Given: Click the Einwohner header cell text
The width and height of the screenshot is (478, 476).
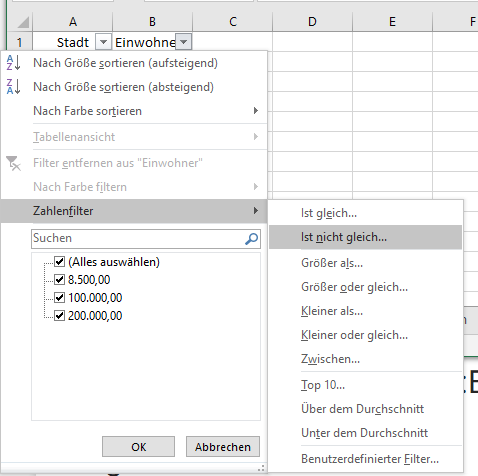Looking at the screenshot, I should [145, 42].
